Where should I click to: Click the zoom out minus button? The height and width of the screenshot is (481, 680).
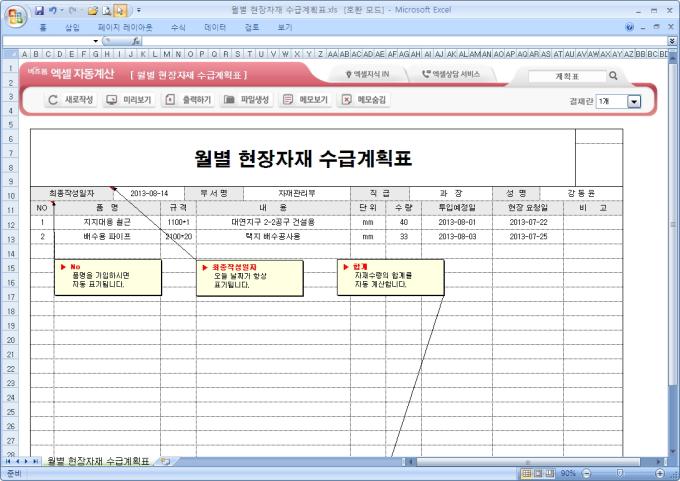tap(586, 473)
